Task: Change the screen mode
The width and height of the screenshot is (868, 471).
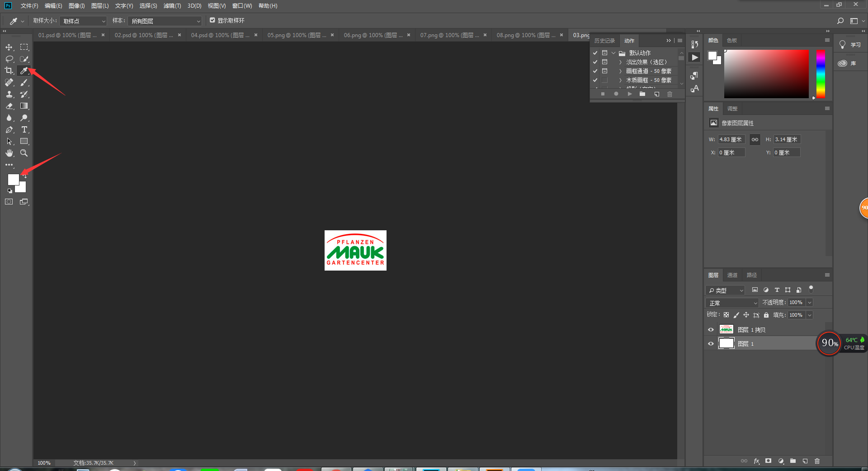Action: tap(24, 202)
